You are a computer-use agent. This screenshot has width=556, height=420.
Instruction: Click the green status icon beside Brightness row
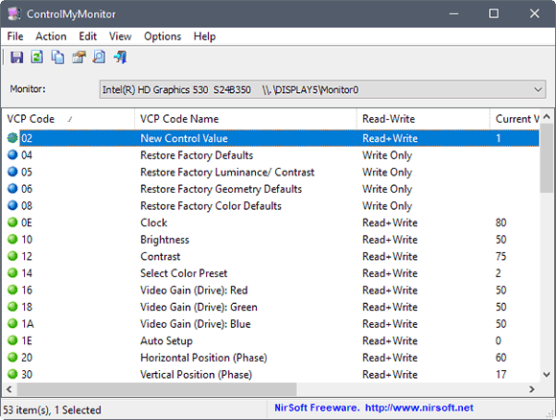tap(12, 239)
